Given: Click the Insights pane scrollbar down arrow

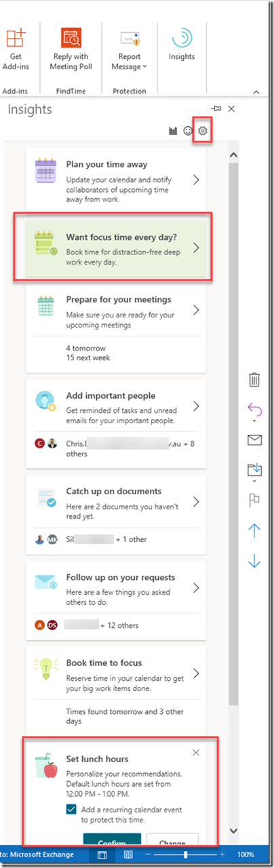Looking at the screenshot, I should [x=233, y=830].
